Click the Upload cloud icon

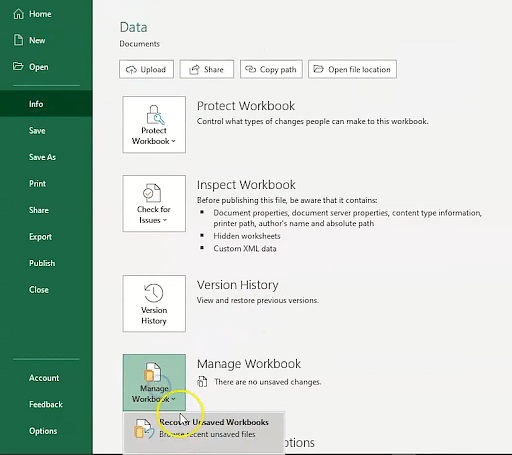point(131,69)
